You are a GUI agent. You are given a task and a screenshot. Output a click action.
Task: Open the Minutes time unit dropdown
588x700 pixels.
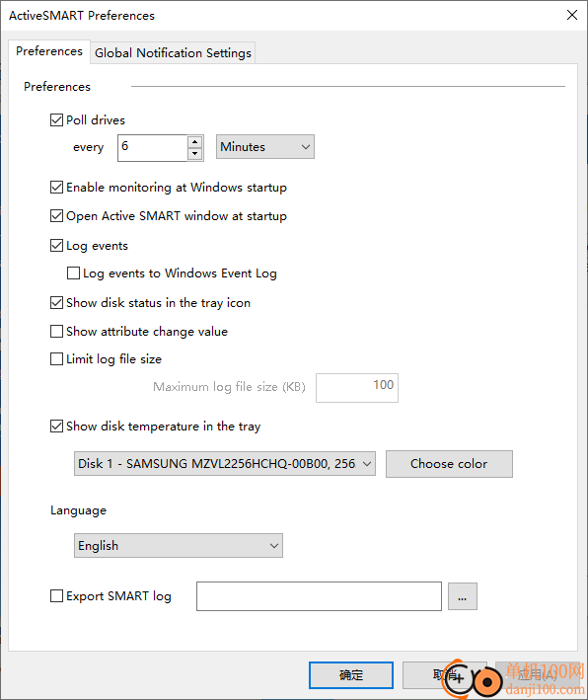coord(265,147)
